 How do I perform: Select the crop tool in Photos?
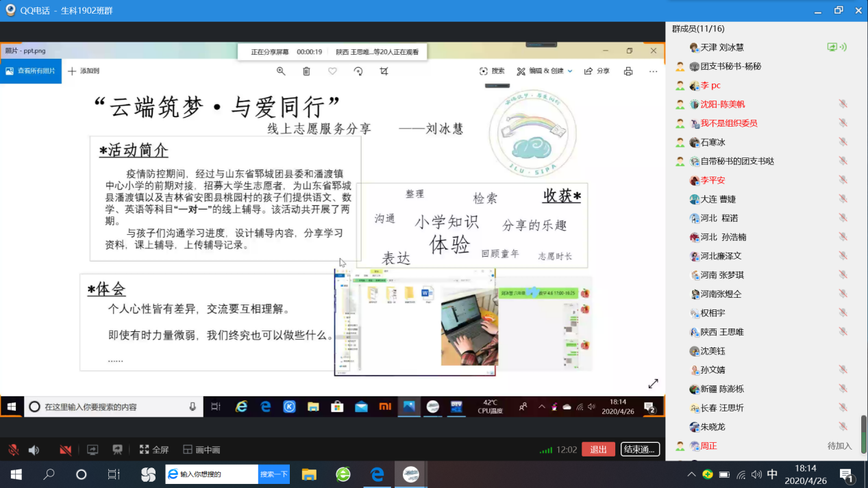click(384, 70)
